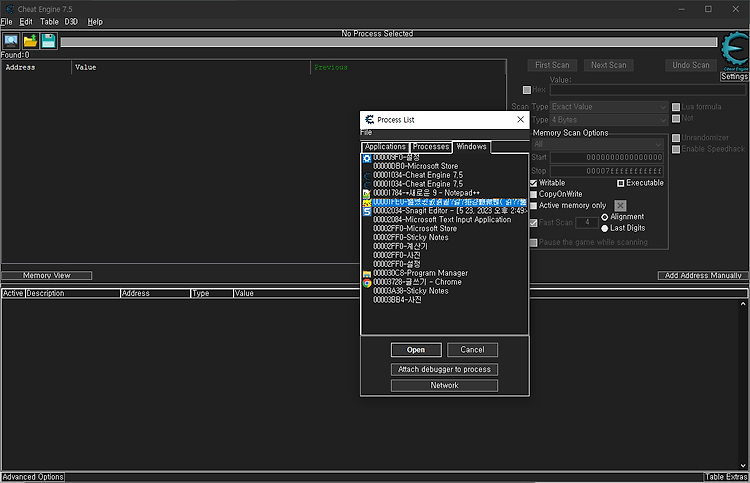Toggle the Executable checkbox
This screenshot has height=483, width=750.
(x=620, y=183)
